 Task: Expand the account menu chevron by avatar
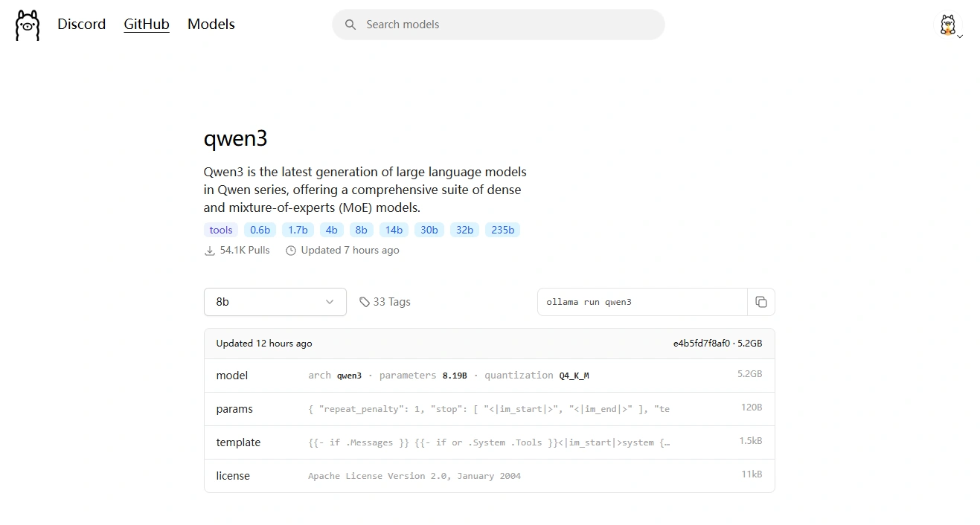pos(960,36)
